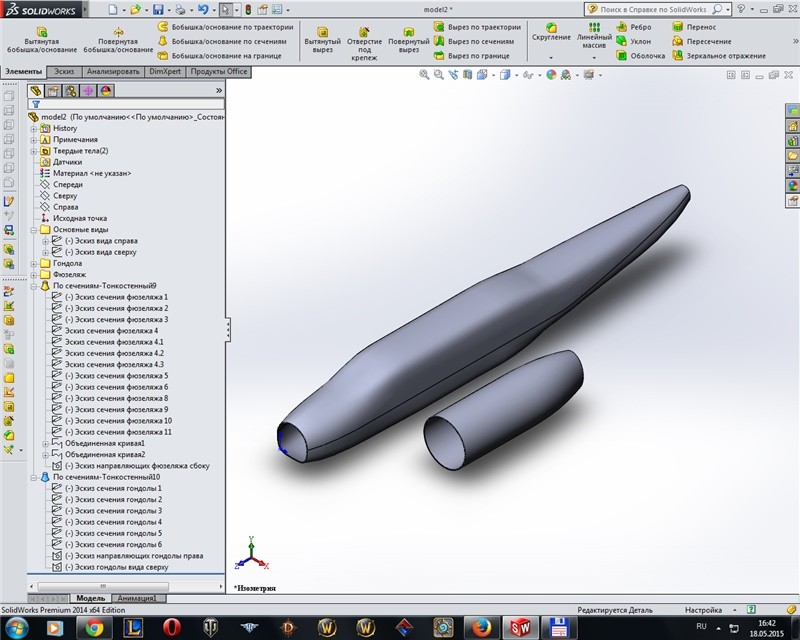Expand the History tree node
This screenshot has width=800, height=640.
pos(34,129)
